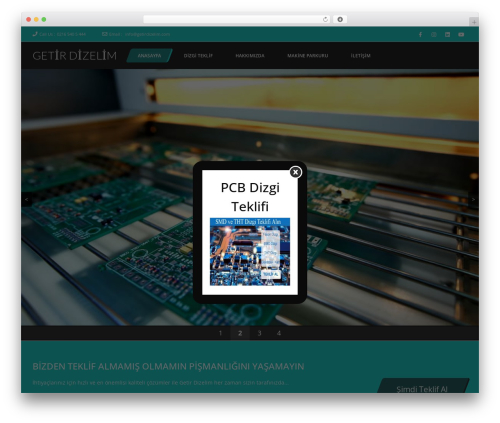Select the ANASAYFA menu item
Image resolution: width=500 pixels, height=423 pixels.
coord(149,56)
